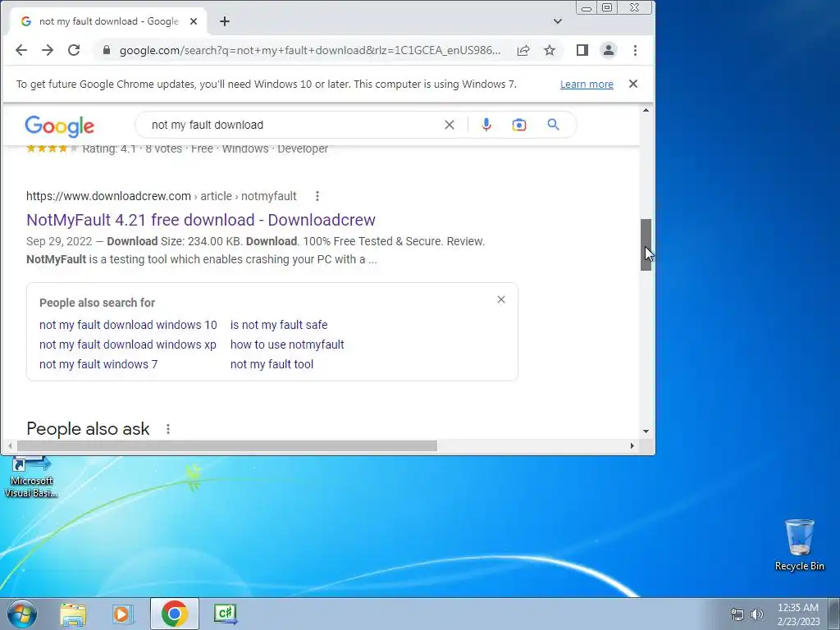840x630 pixels.
Task: Share this page from the address bar
Action: 523,50
